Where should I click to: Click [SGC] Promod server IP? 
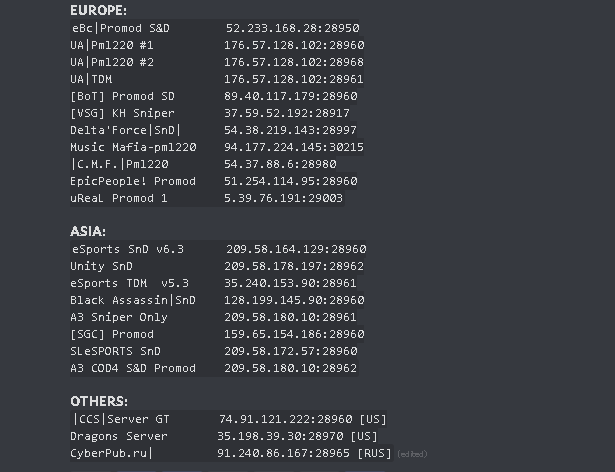pos(294,334)
